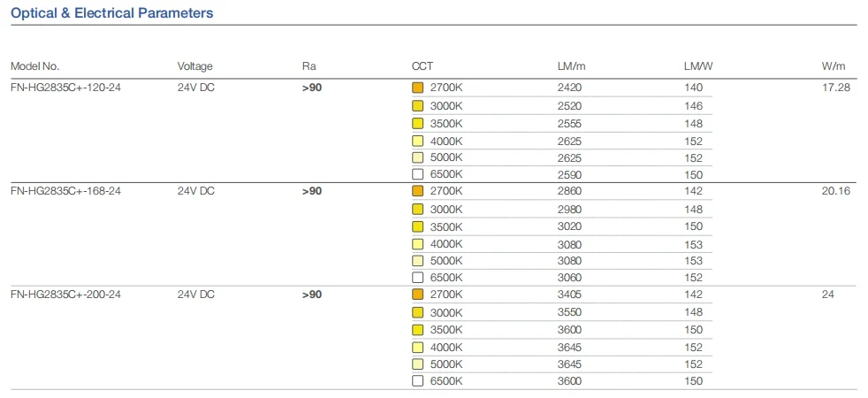Select model FN-HG2835C+-168-24

(65, 191)
